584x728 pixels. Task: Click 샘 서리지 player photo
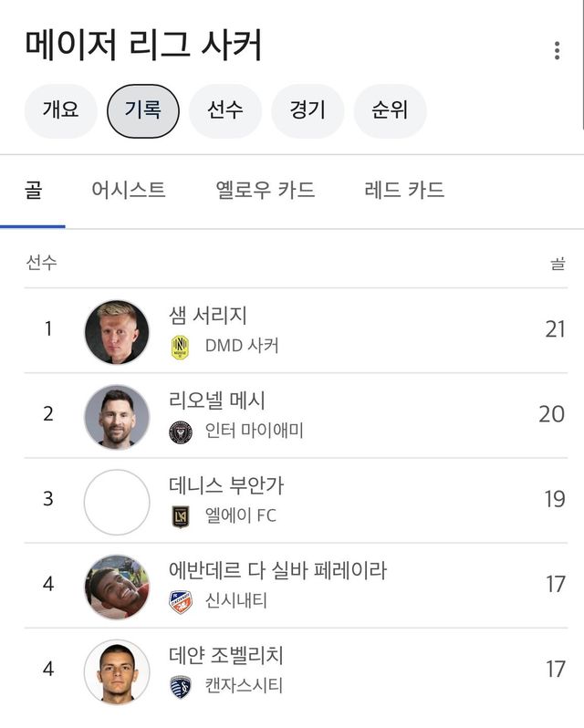[x=117, y=331]
